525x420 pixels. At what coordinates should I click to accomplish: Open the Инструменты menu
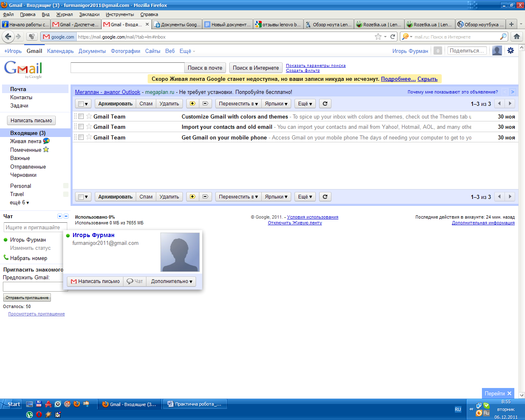120,14
